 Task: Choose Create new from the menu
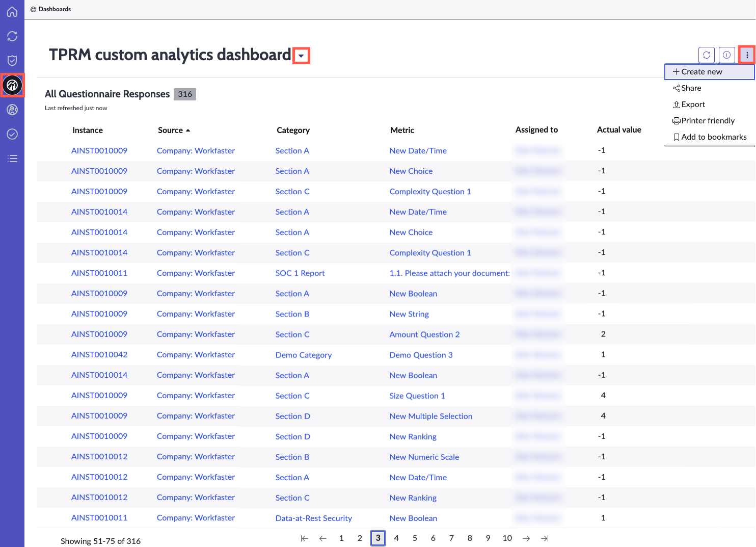coord(709,72)
